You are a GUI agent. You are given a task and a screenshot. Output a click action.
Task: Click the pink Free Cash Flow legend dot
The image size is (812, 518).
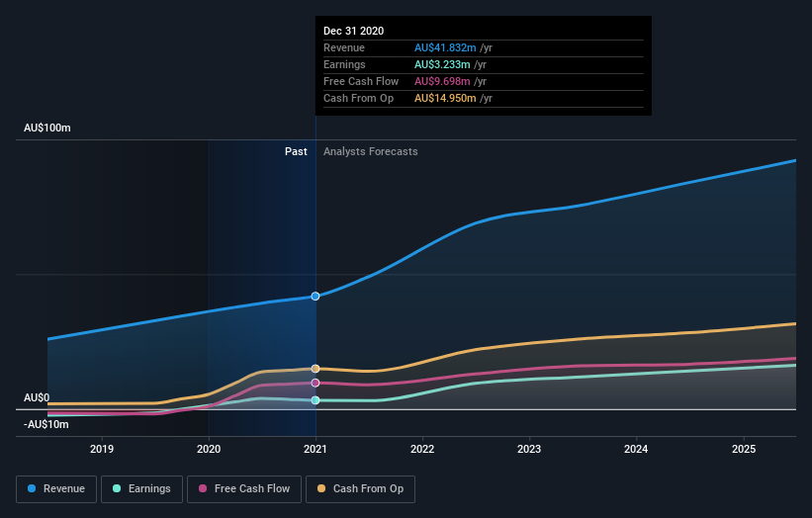pyautogui.click(x=203, y=488)
